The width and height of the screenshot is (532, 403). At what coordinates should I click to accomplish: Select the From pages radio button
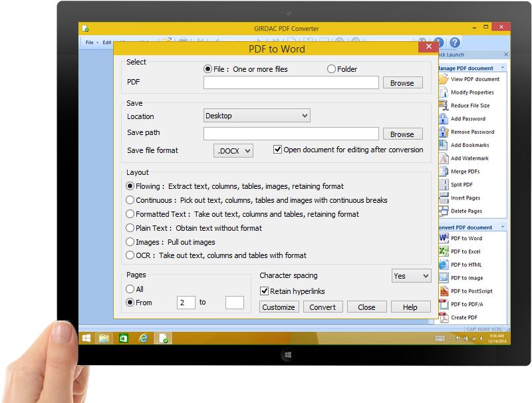click(130, 302)
